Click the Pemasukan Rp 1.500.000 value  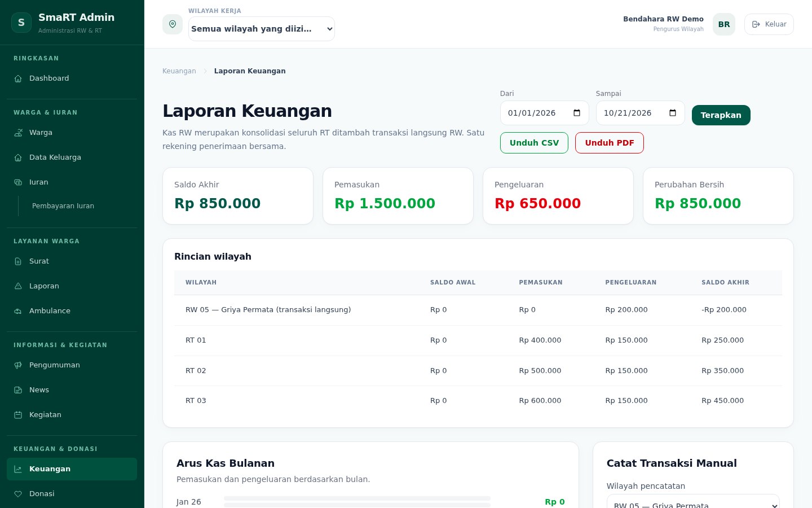(385, 203)
